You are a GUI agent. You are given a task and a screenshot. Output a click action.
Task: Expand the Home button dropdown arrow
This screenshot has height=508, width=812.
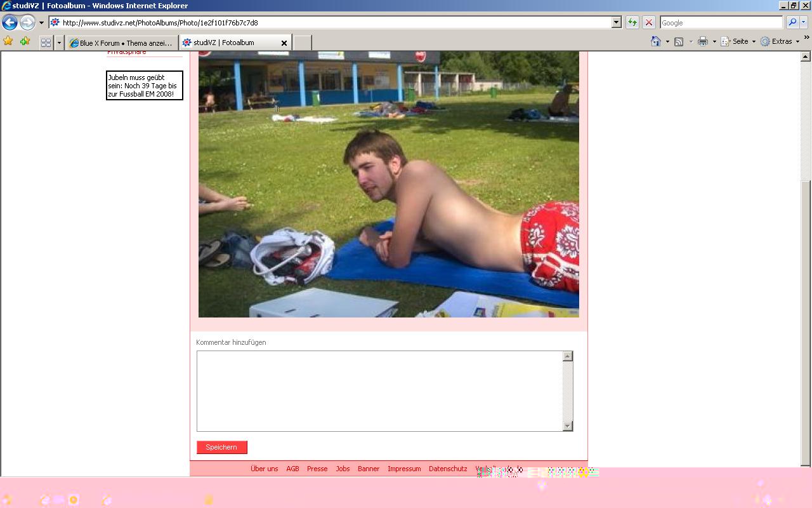(667, 42)
